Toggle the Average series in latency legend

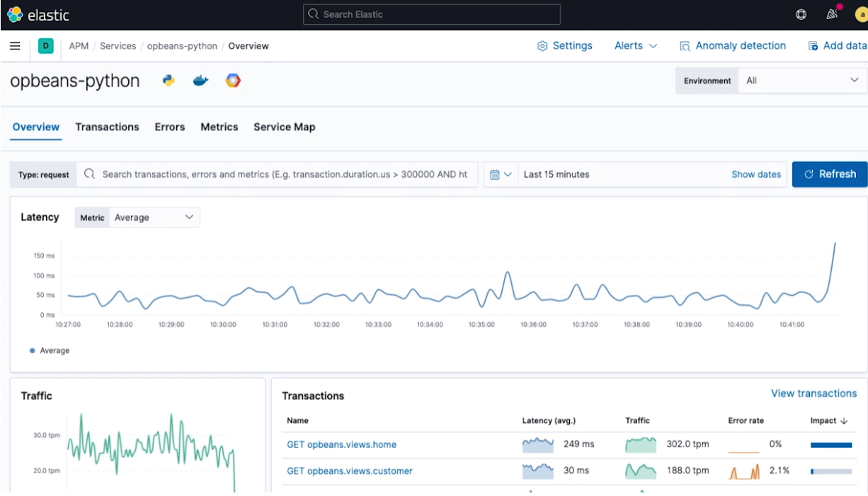click(x=54, y=350)
